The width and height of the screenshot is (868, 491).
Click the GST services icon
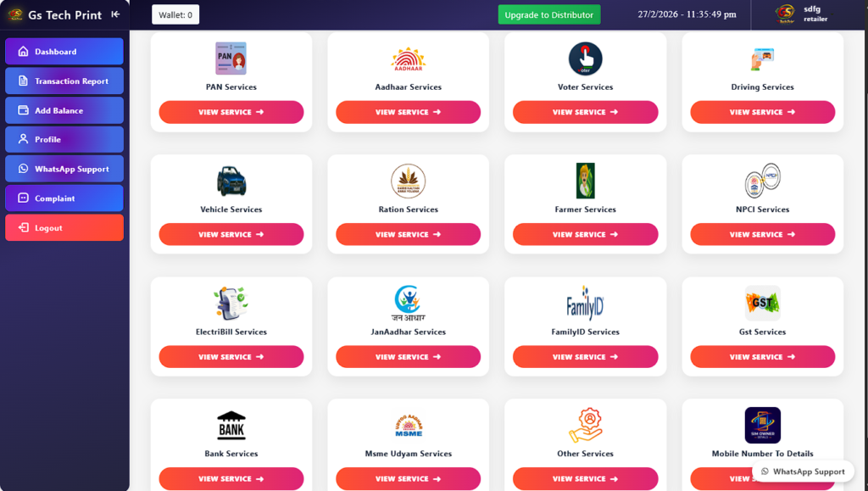[762, 303]
